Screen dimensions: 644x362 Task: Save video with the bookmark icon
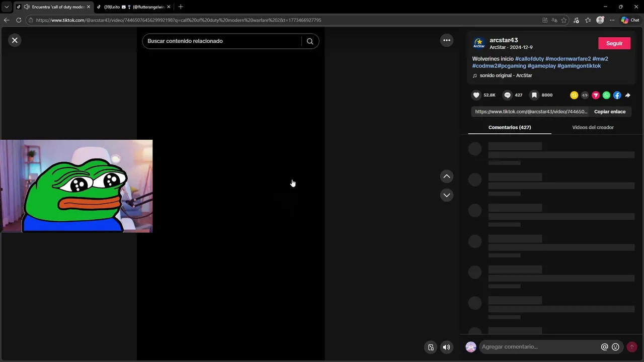pyautogui.click(x=534, y=95)
